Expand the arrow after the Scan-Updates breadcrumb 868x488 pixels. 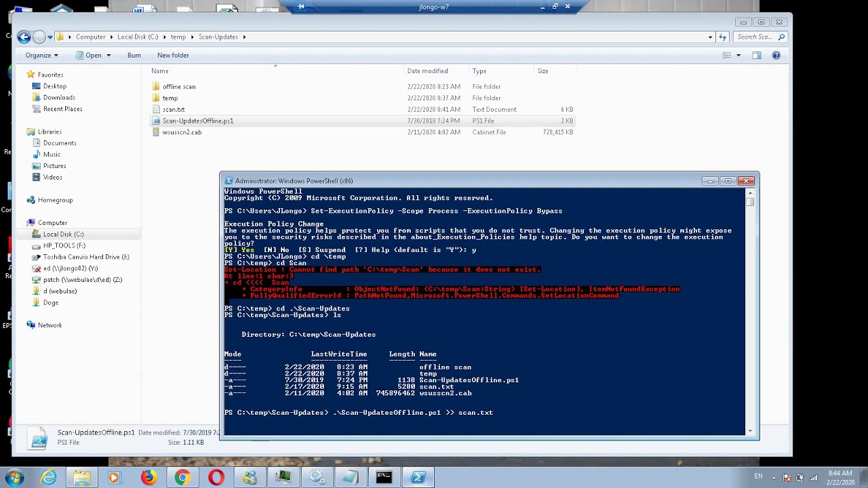(244, 37)
